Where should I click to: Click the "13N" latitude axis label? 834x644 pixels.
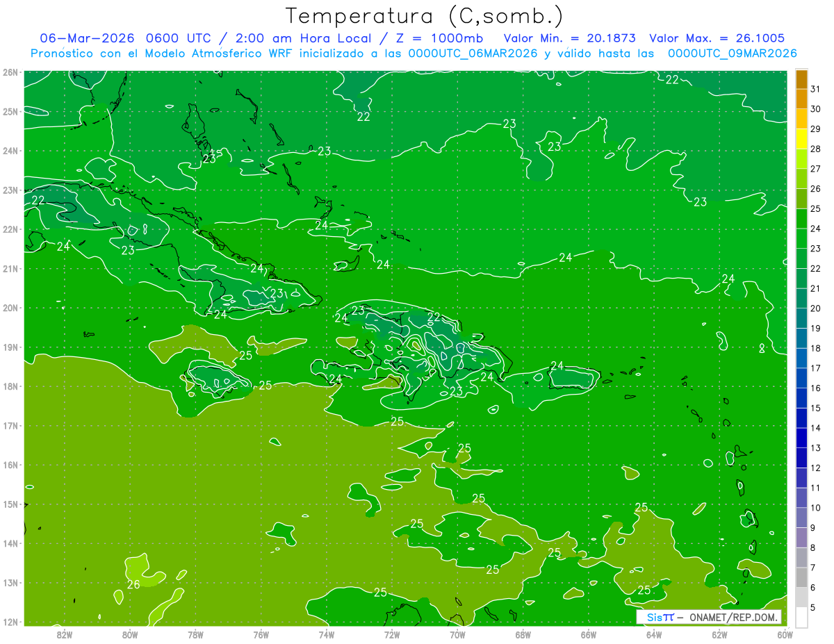tap(10, 583)
